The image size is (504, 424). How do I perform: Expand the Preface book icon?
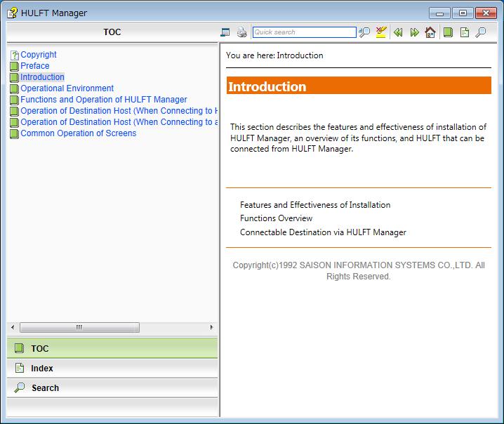(x=15, y=67)
